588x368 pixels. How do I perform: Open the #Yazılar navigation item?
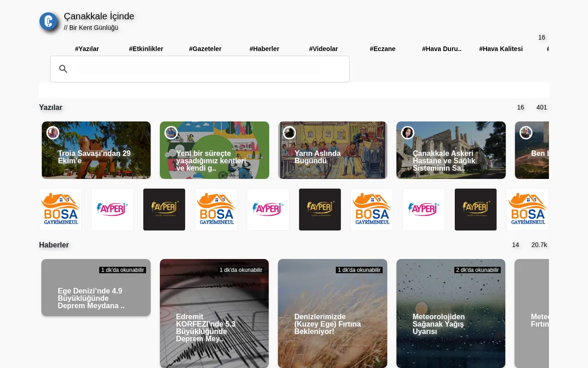[87, 49]
